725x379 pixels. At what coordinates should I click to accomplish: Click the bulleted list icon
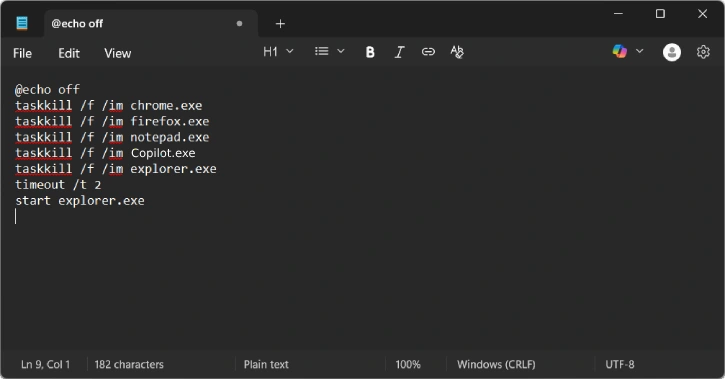point(321,51)
